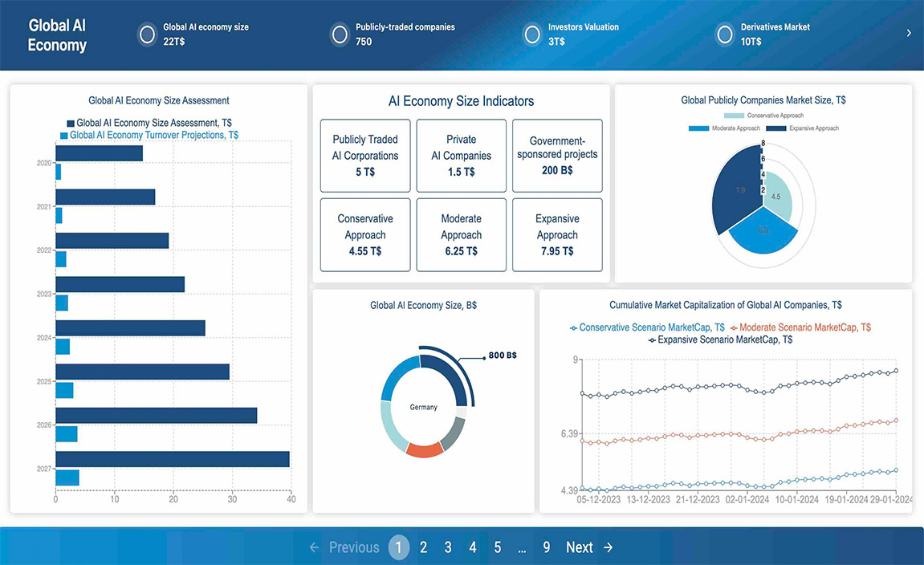Click the right chevron in the header
Screen dimensions: 924x565
909,34
